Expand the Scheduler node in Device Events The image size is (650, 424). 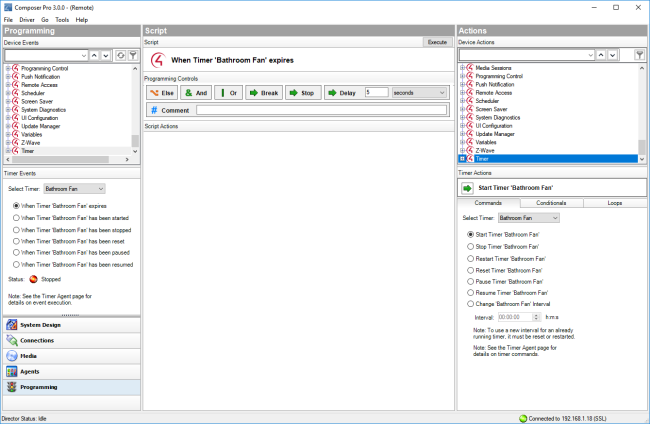pos(8,93)
